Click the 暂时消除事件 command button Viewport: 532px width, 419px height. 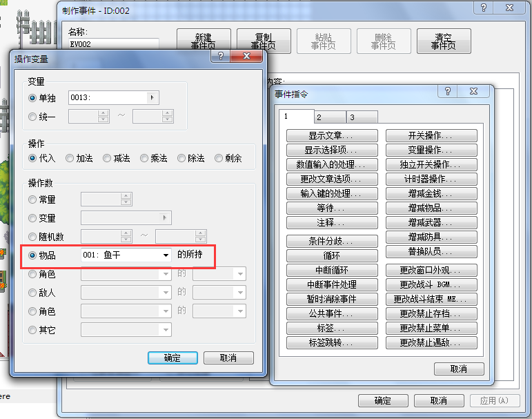tap(332, 299)
